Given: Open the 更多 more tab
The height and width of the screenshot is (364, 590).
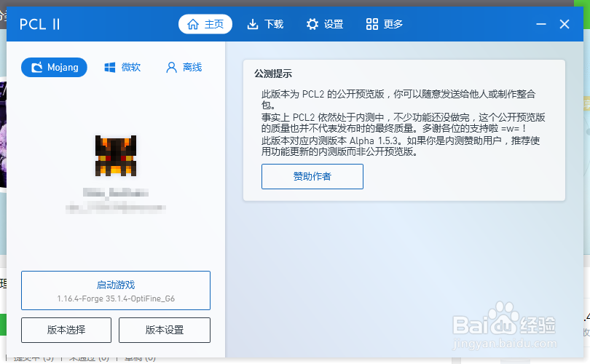Looking at the screenshot, I should coord(384,24).
